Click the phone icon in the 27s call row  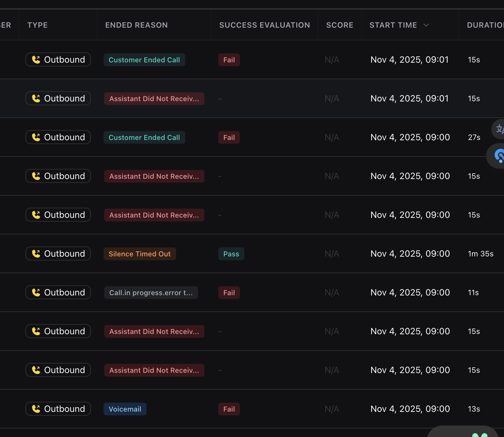[x=36, y=137]
